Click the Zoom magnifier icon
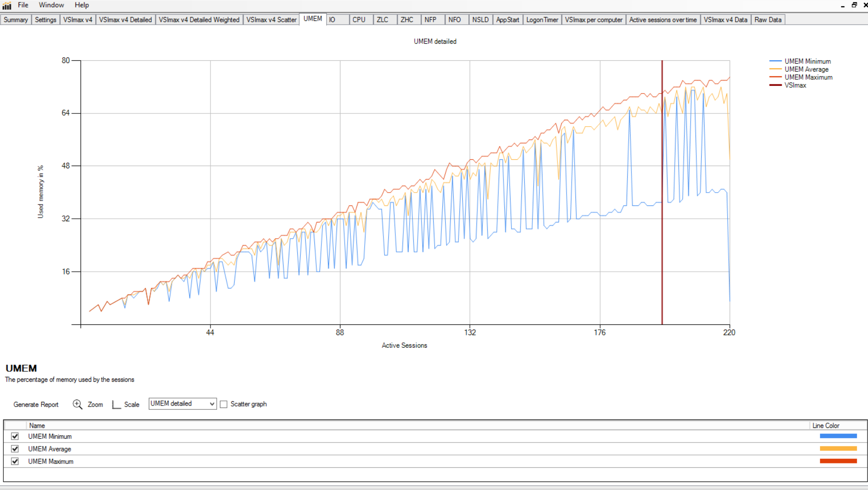Screen dimensions: 868x490 pos(77,404)
